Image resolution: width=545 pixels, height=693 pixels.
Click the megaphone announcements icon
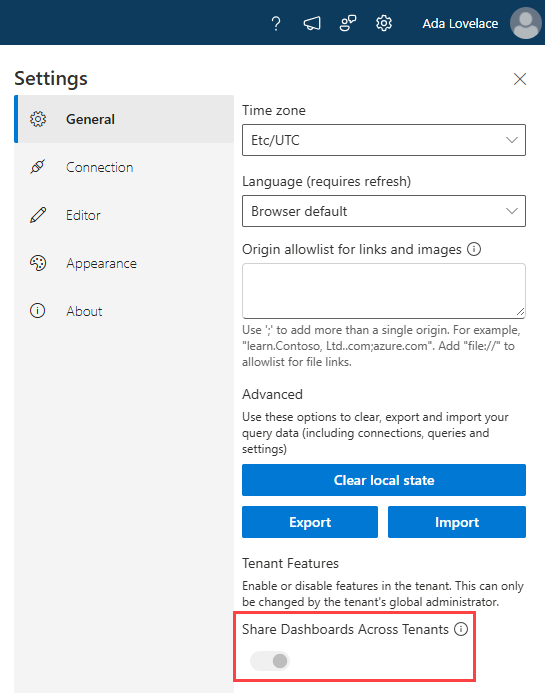tap(312, 23)
